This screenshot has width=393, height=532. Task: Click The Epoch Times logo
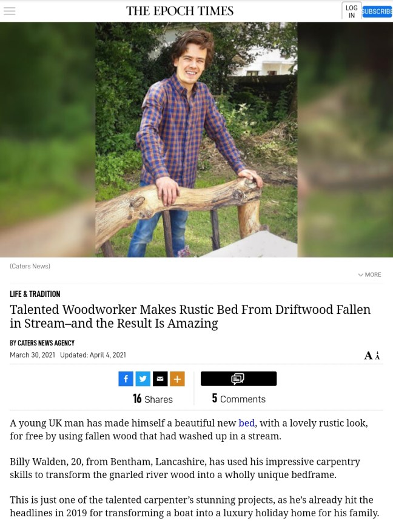tap(180, 11)
